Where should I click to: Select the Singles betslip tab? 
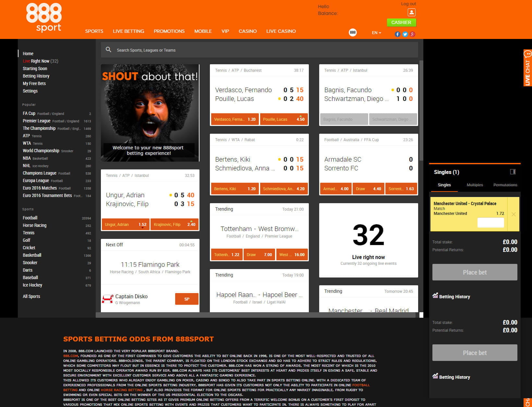coord(444,185)
